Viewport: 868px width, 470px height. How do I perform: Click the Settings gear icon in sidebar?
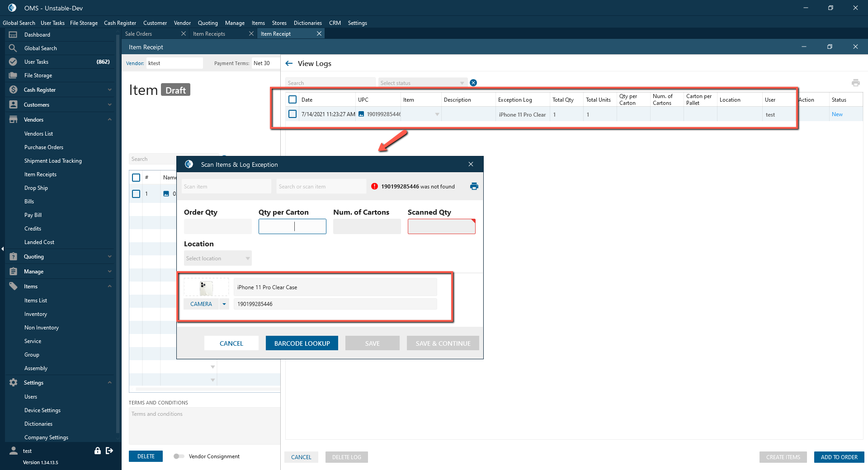click(13, 383)
